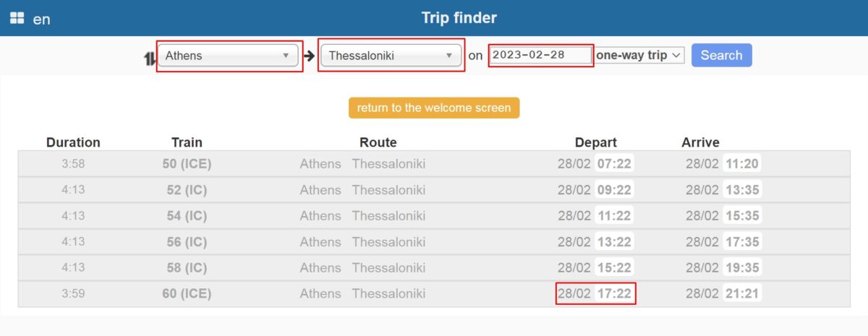The image size is (868, 336).
Task: Choose train 60 (ICE) trip
Action: tap(434, 294)
